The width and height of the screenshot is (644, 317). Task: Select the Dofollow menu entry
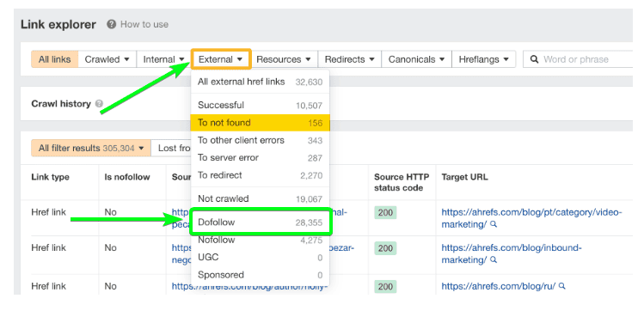(x=261, y=223)
